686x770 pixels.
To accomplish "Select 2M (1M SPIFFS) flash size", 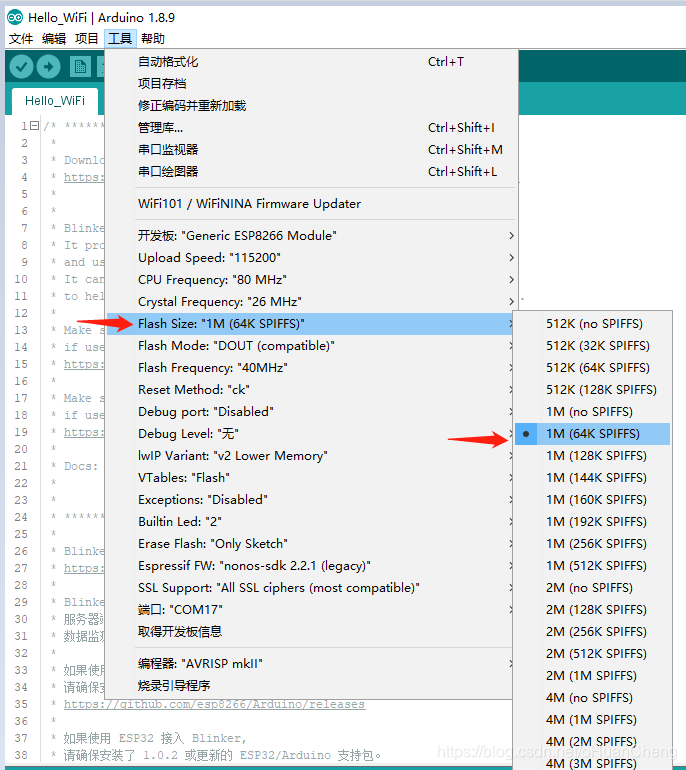I will point(593,676).
